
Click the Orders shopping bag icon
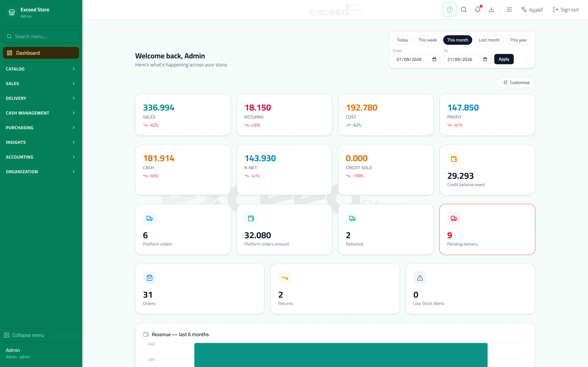pos(149,278)
